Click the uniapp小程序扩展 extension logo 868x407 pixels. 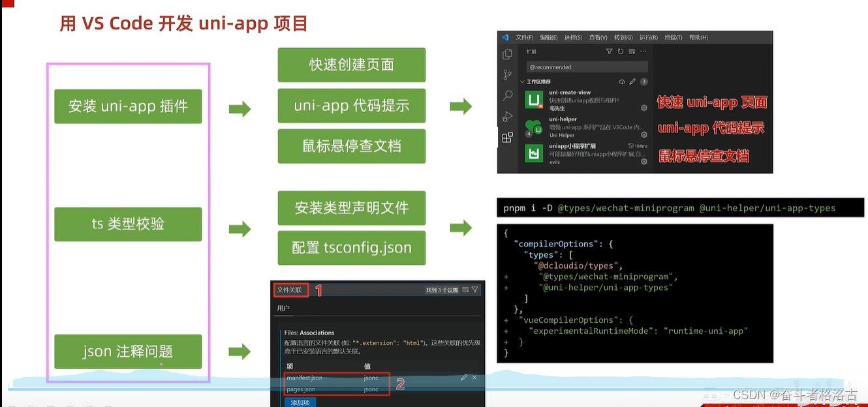(535, 153)
